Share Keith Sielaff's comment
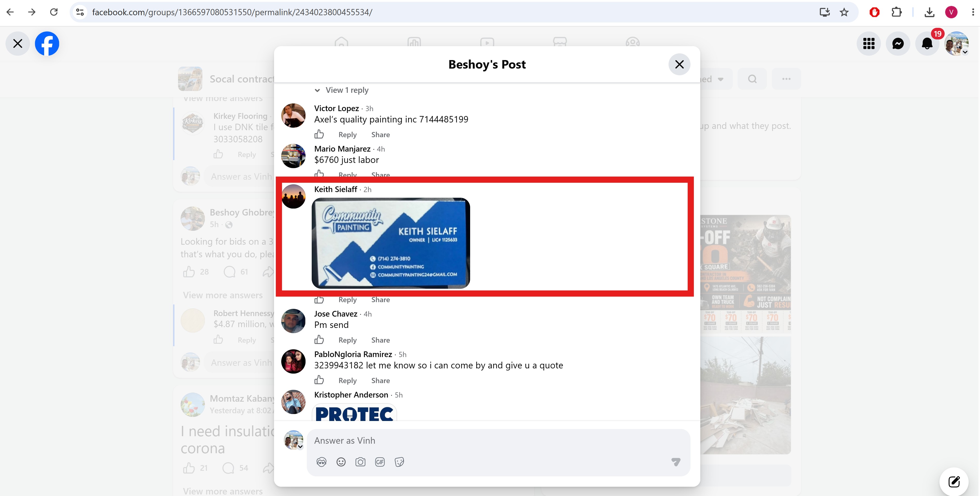The image size is (980, 496). click(380, 300)
